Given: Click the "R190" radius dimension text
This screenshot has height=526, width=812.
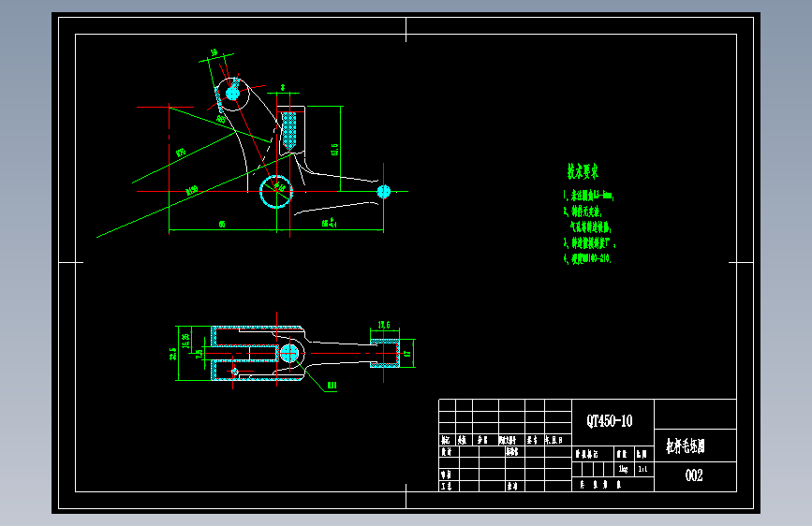Looking at the screenshot, I should coord(192,191).
